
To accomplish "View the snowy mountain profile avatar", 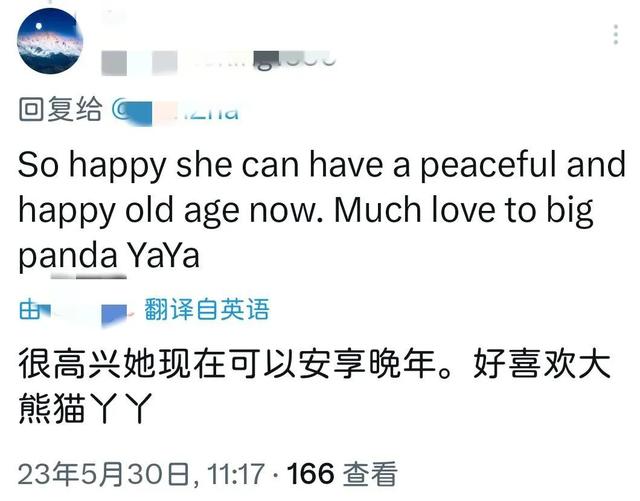I will (x=50, y=41).
